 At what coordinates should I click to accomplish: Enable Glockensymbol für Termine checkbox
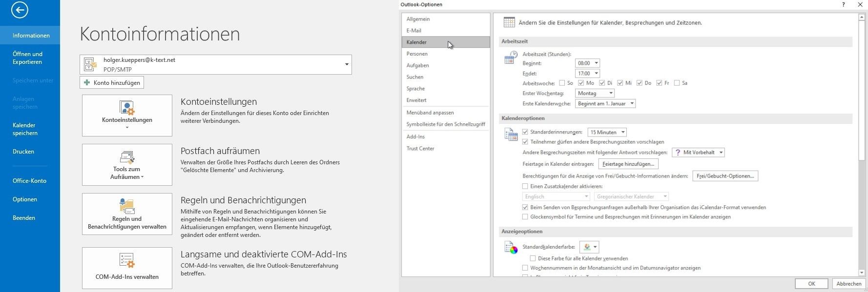pos(525,217)
